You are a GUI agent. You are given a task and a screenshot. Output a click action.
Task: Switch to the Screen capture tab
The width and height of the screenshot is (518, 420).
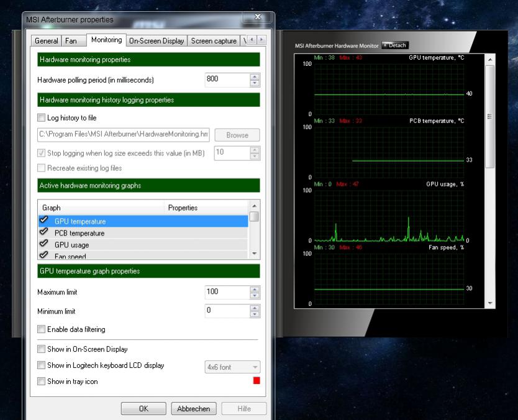[x=214, y=40]
